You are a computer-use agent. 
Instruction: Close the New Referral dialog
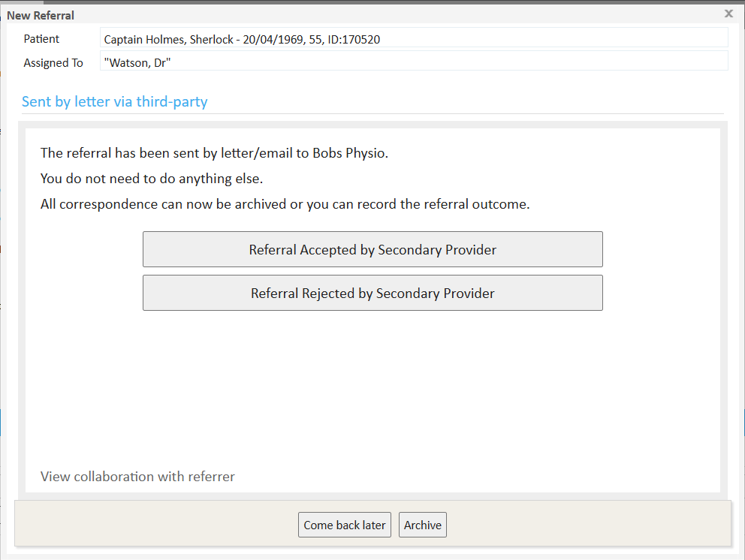click(x=728, y=14)
